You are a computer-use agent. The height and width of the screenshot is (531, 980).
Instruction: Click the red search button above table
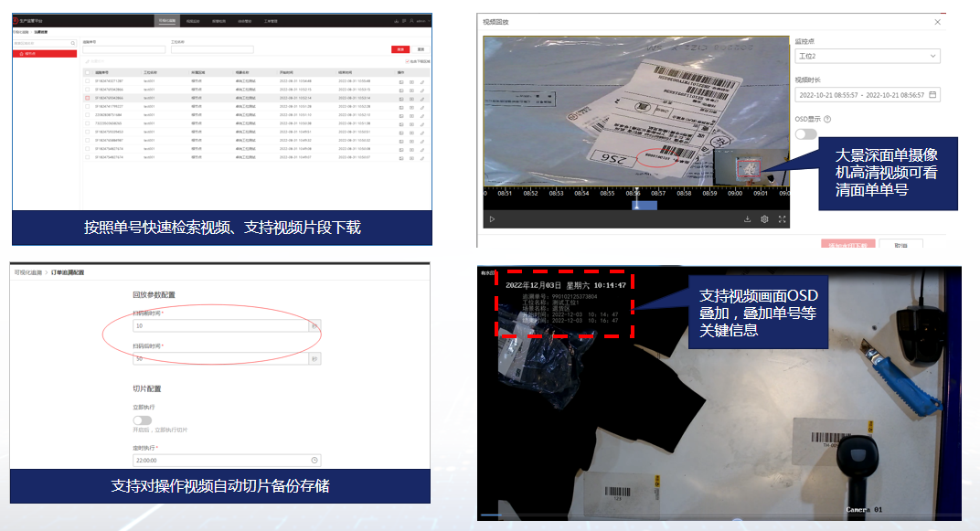pos(399,48)
